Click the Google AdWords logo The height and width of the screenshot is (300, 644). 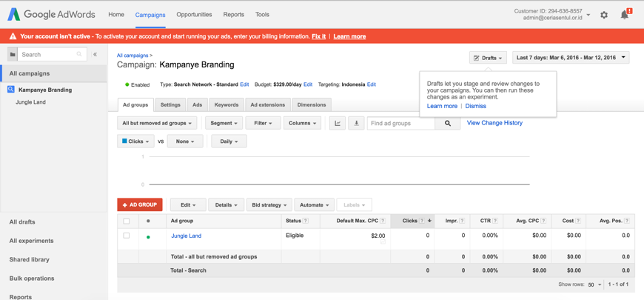pyautogui.click(x=51, y=14)
